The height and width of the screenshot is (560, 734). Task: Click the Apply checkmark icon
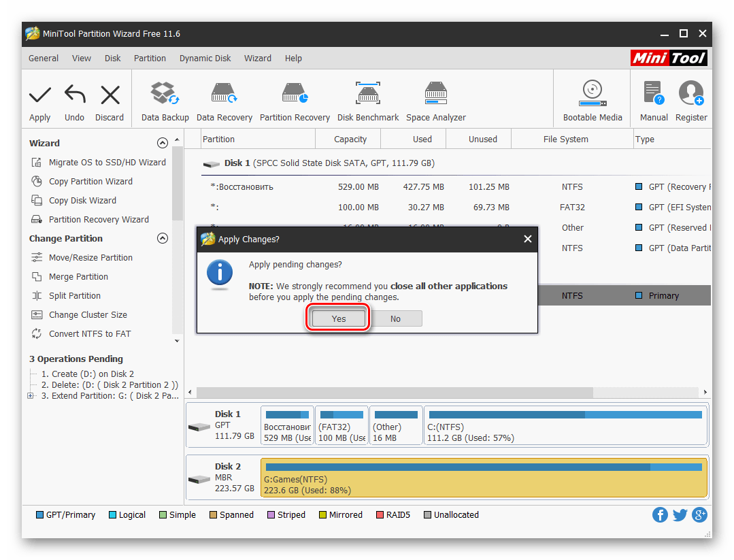(x=40, y=95)
